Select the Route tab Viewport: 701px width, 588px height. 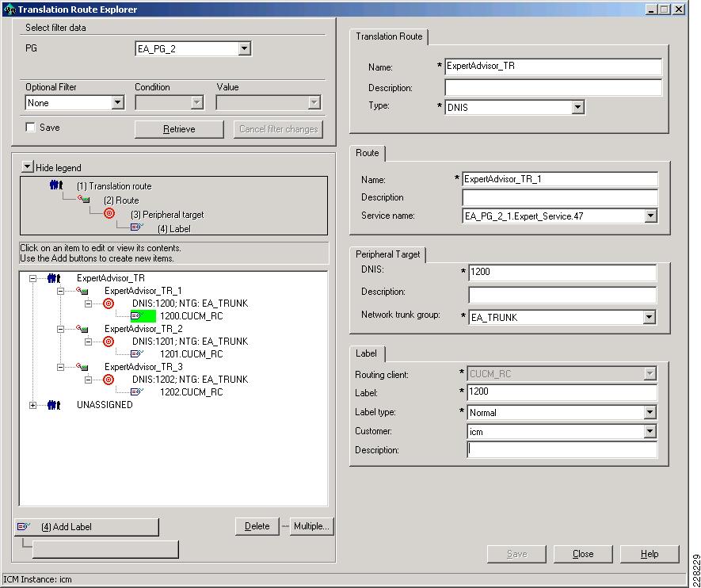367,153
